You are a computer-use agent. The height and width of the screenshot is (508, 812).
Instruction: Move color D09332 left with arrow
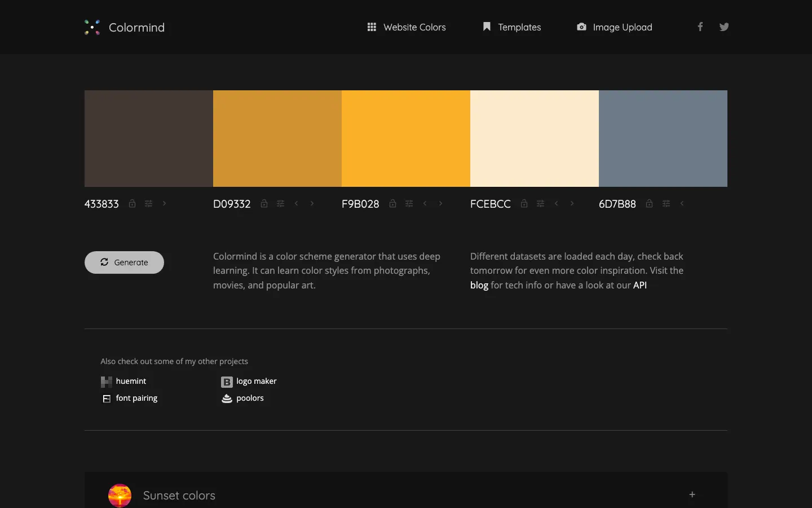(x=297, y=204)
